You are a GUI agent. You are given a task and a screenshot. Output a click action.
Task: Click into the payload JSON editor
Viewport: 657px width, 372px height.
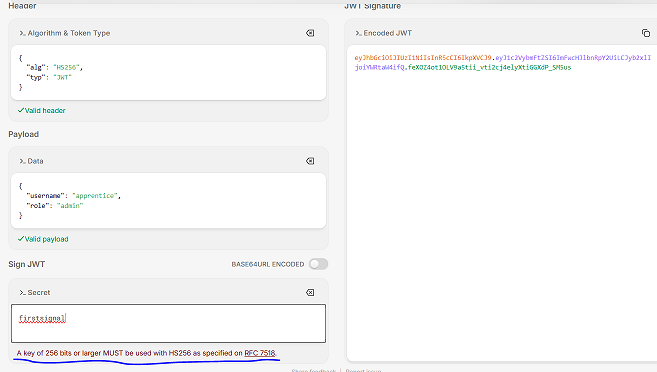click(x=168, y=201)
